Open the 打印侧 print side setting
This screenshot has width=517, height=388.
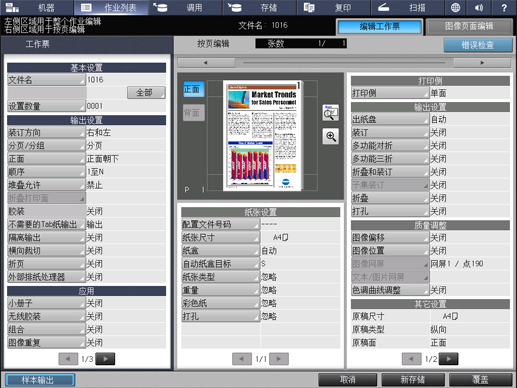[x=390, y=93]
